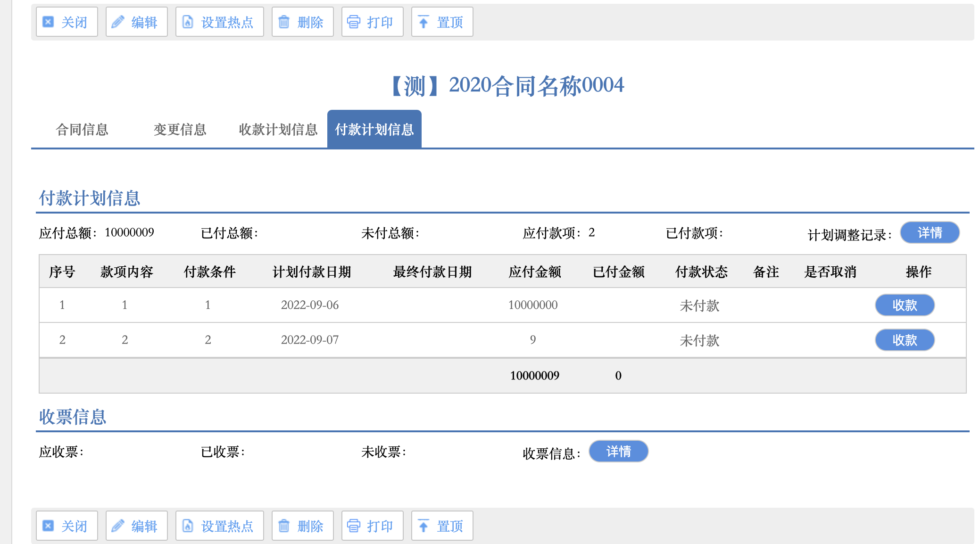Click the bottom 打印 printer icon

[354, 526]
